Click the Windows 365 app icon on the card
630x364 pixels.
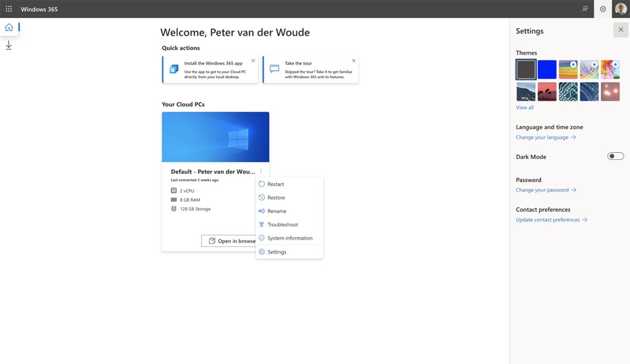click(174, 69)
